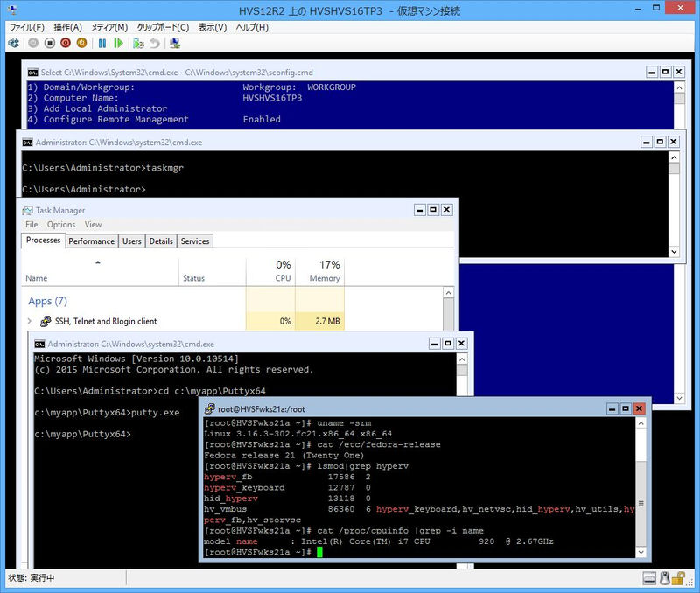Screen dimensions: 700x593
Task: Click the taskmgr cmd window title icon
Action: (27, 143)
